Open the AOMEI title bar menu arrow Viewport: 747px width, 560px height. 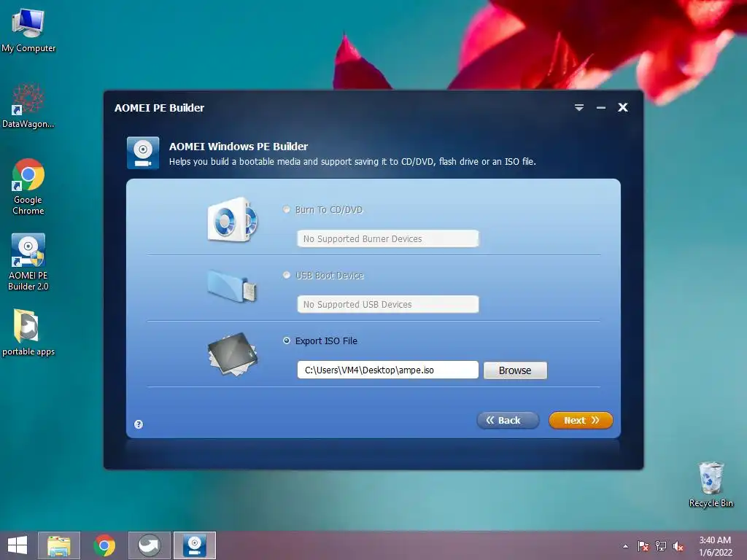click(x=578, y=108)
